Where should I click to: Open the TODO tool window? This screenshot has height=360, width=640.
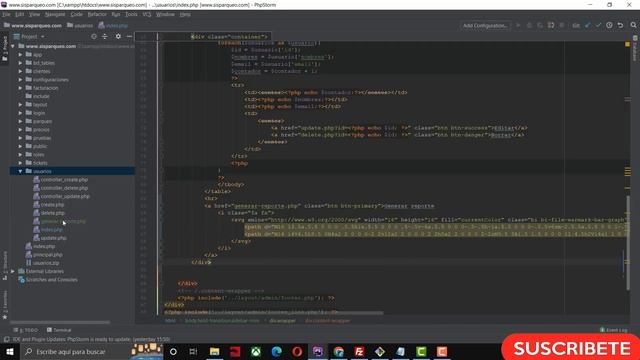25,330
